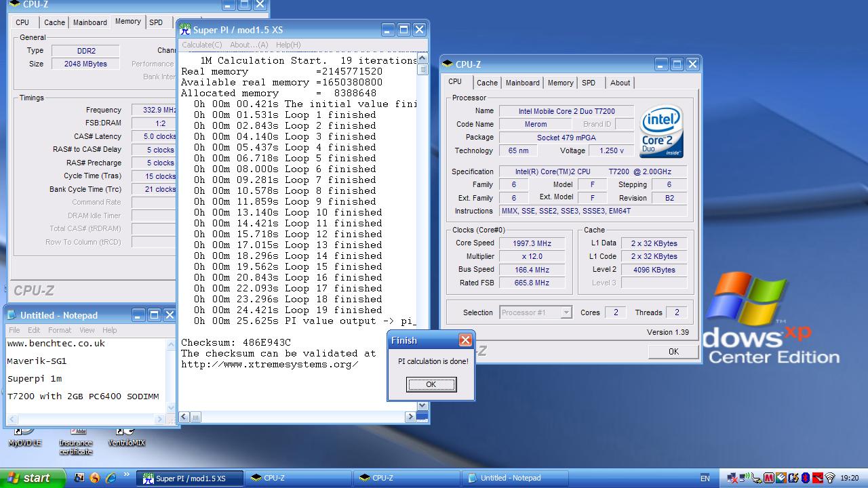Click the Super PI title bar icon
The image size is (868, 488).
click(184, 29)
